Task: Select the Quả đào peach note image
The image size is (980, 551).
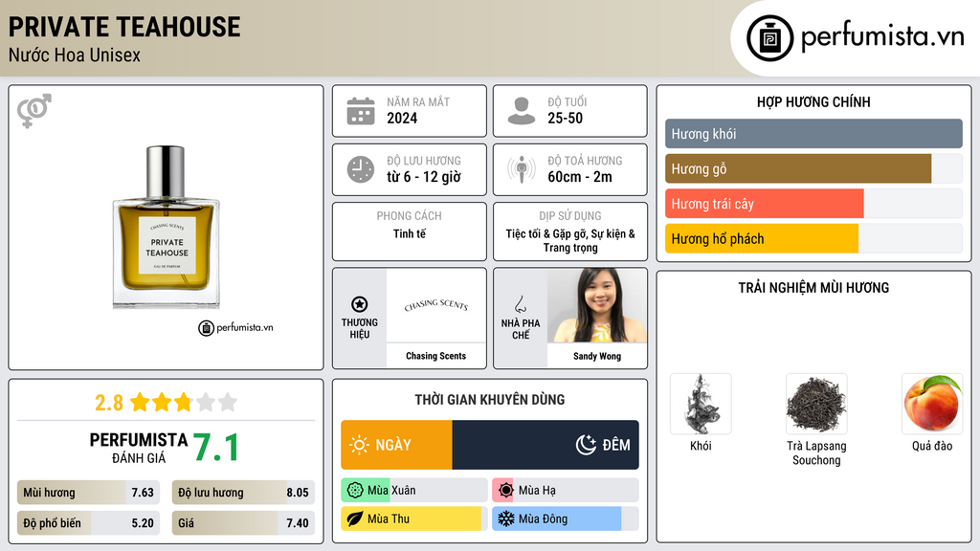Action: (932, 404)
